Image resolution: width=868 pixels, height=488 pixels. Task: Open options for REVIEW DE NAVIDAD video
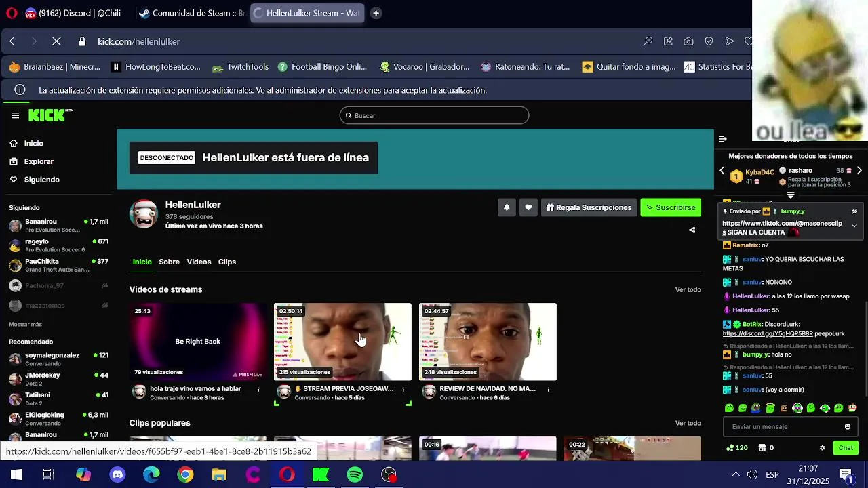click(x=549, y=390)
